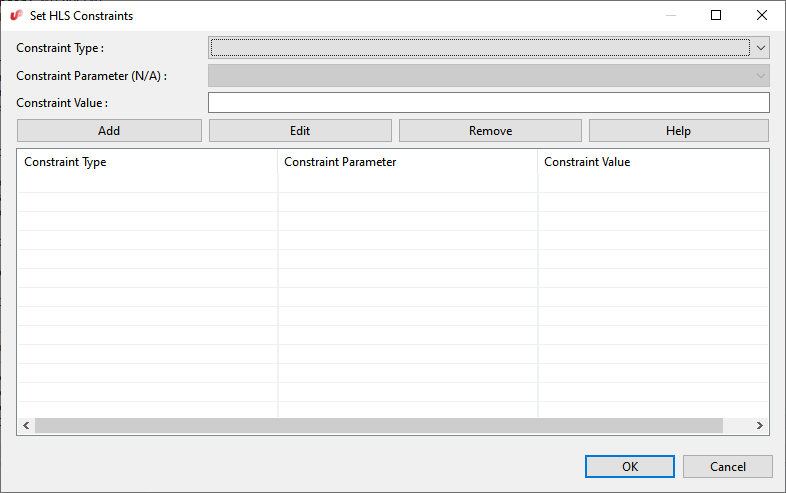The width and height of the screenshot is (786, 493).
Task: Click the horizontal scrollbar thumb in table
Action: [x=378, y=426]
